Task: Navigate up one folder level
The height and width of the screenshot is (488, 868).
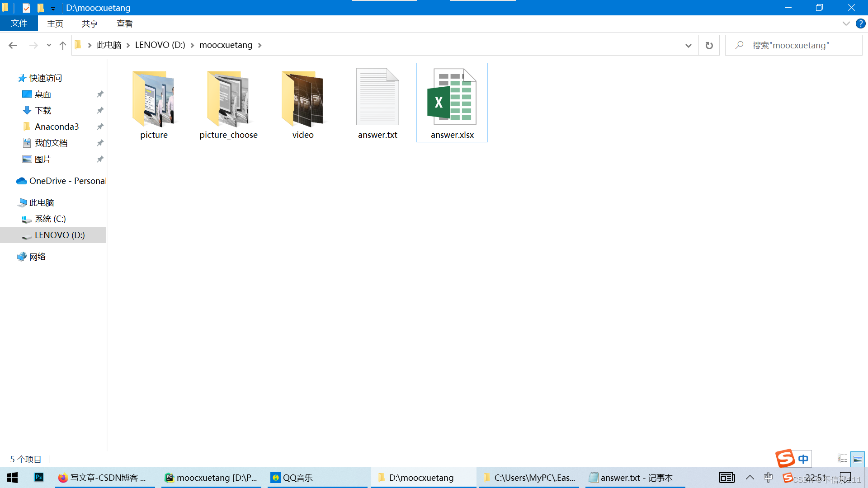Action: coord(63,45)
